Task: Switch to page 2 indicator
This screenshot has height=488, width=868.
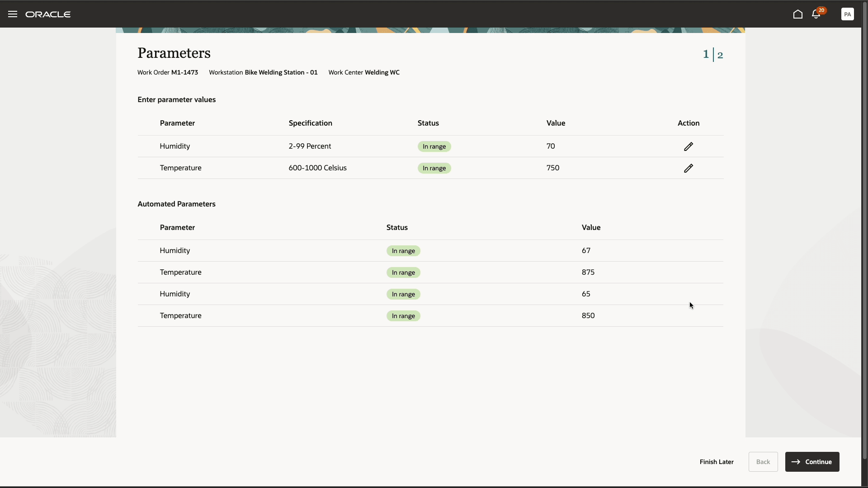Action: tap(721, 55)
